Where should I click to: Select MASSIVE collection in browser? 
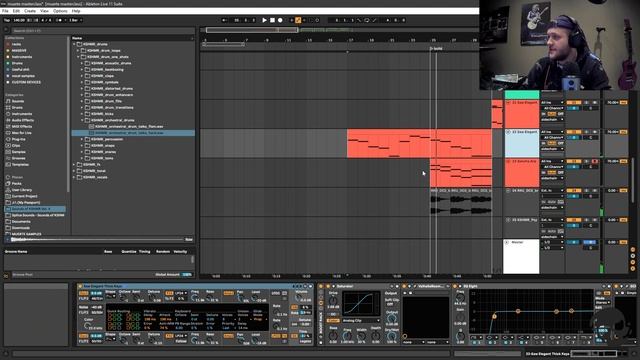point(19,51)
